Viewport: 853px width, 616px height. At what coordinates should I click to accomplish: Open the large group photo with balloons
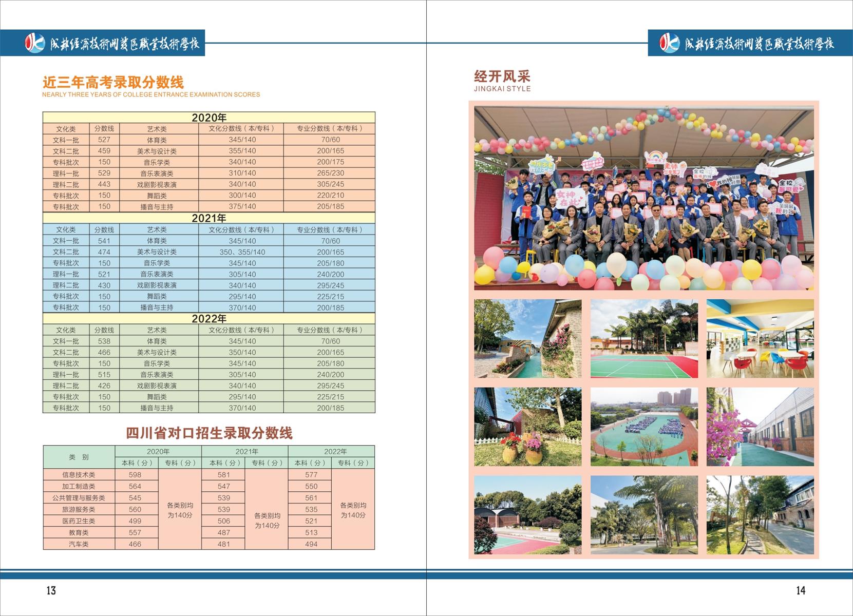click(x=643, y=198)
